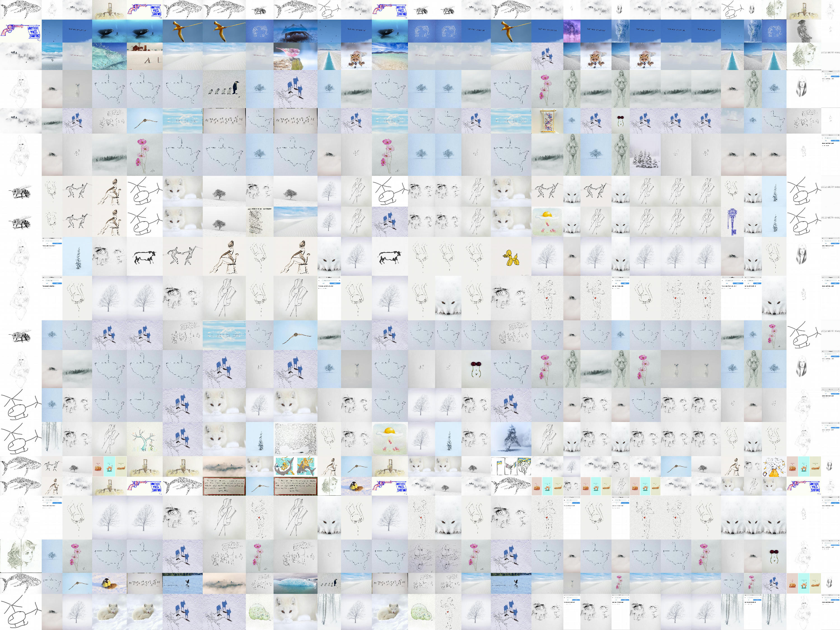Select the Ukrainian flag sketches thumbnail
This screenshot has width=840, height=630.
coord(511,466)
